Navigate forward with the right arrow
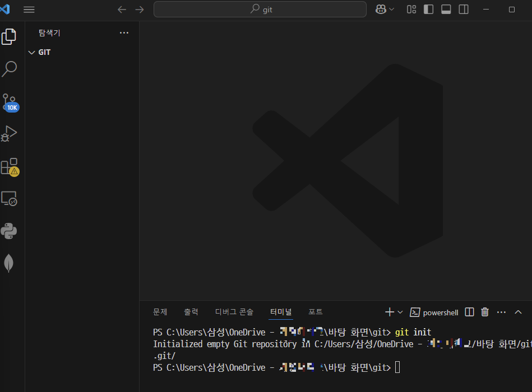Screen dimensions: 532x392 point(140,10)
